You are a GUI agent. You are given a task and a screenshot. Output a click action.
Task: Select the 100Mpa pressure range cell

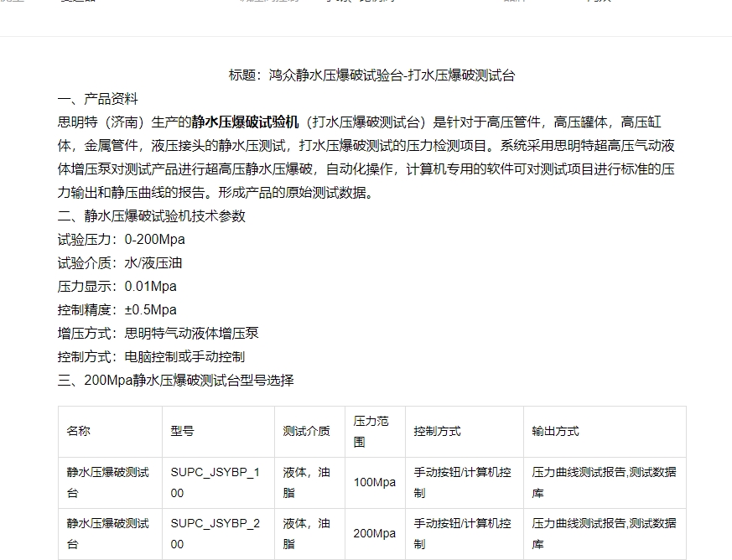tap(376, 483)
